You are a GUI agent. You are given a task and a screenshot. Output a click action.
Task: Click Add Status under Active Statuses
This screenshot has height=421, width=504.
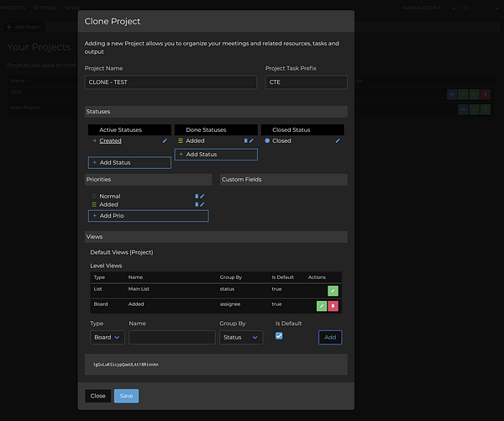tap(129, 162)
